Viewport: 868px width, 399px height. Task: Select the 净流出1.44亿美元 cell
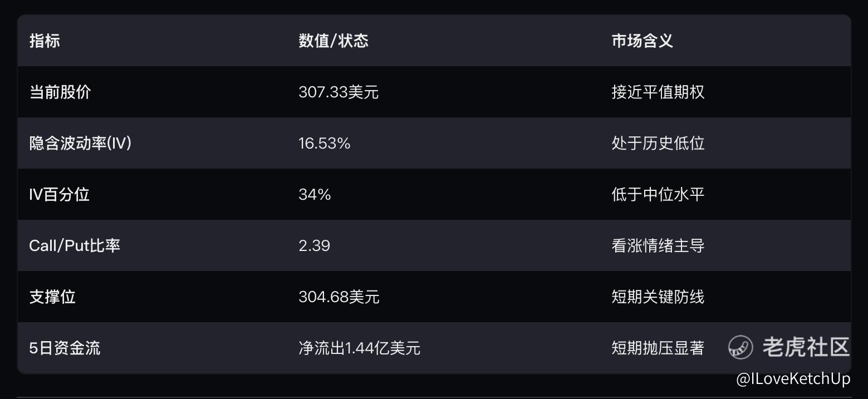(359, 348)
